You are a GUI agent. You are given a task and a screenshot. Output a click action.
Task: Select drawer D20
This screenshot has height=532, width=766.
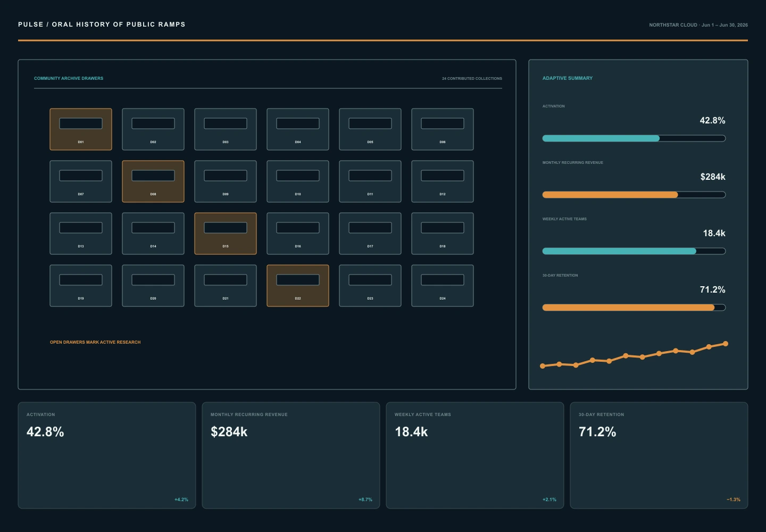[153, 286]
